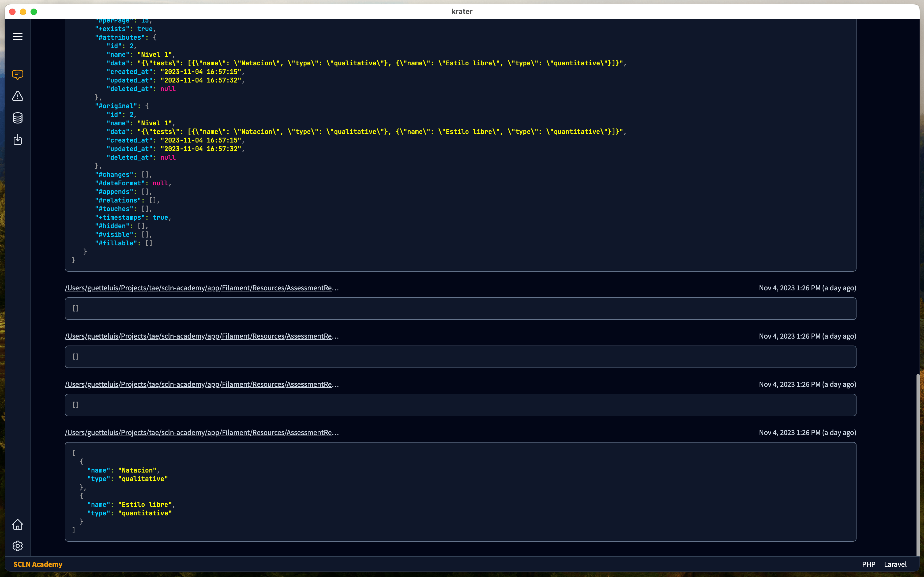Click "deleted_at": null under #attributes
The width and height of the screenshot is (924, 577).
141,89
